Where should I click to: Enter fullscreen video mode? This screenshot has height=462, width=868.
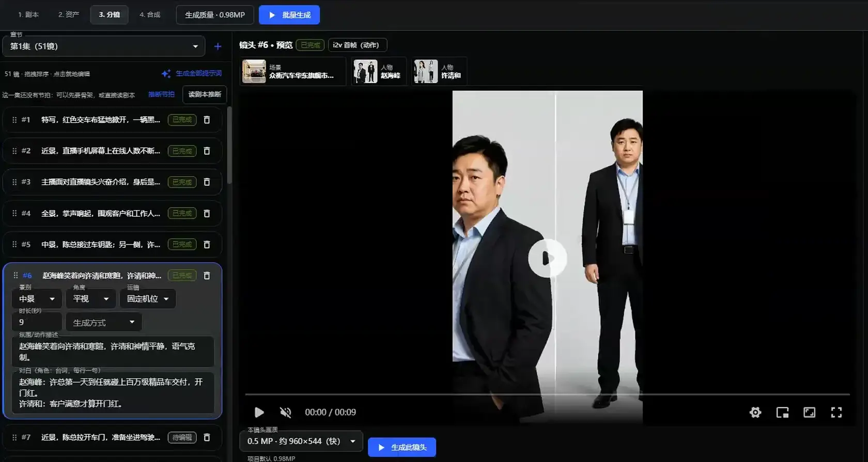click(x=836, y=412)
